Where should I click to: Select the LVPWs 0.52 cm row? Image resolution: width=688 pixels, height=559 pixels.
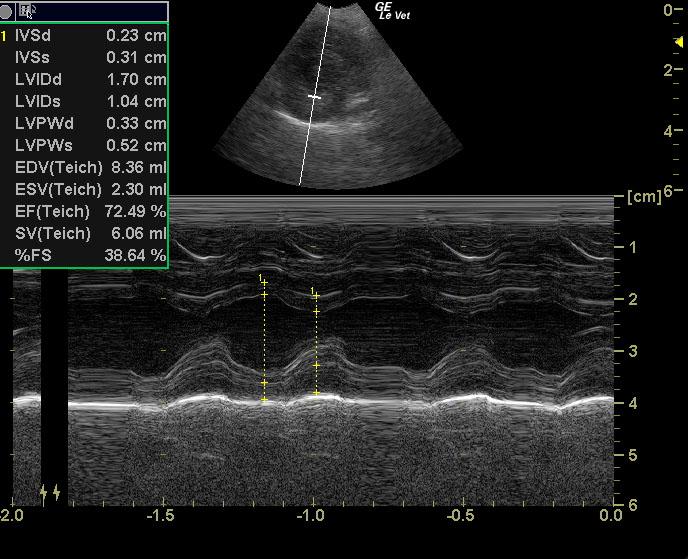point(90,145)
